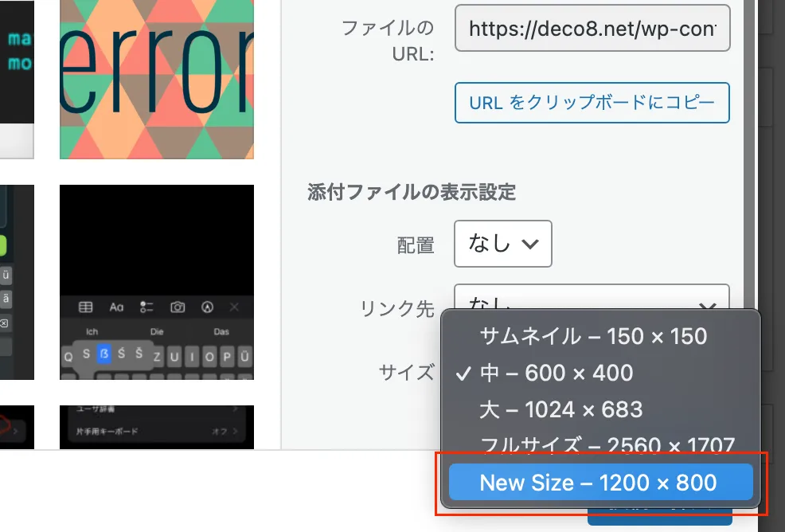The image size is (785, 532).
Task: Click the 添付ファイルの表示設定 heading
Action: (412, 192)
